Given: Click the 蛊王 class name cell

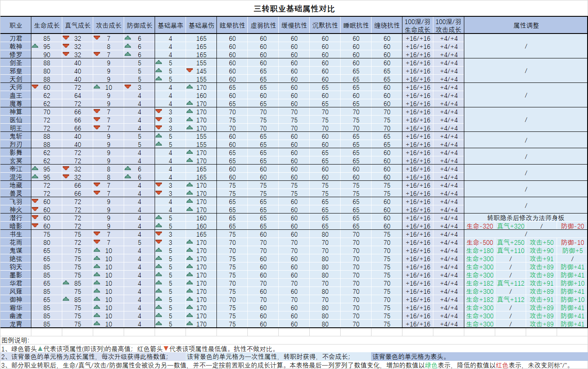Looking at the screenshot, I should point(16,95).
